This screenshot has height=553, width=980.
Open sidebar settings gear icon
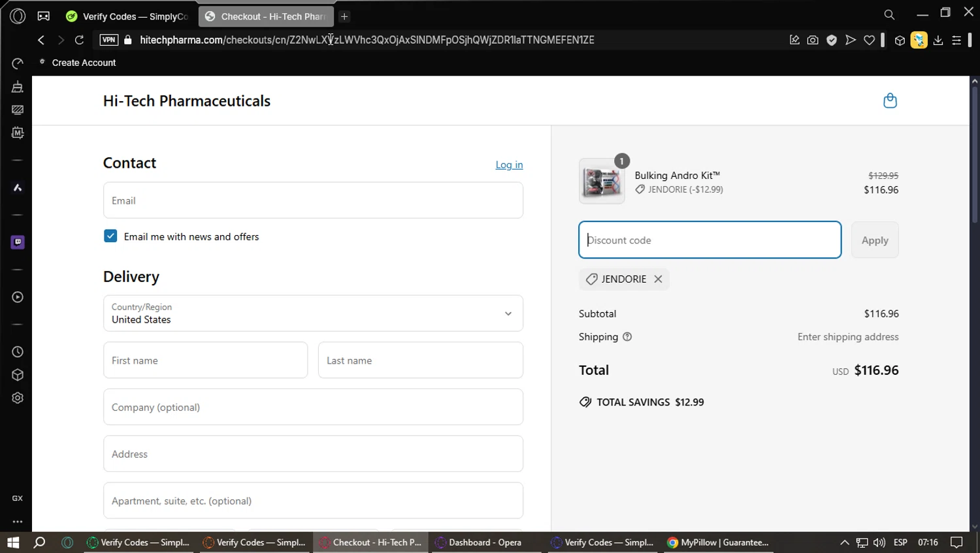click(x=18, y=398)
